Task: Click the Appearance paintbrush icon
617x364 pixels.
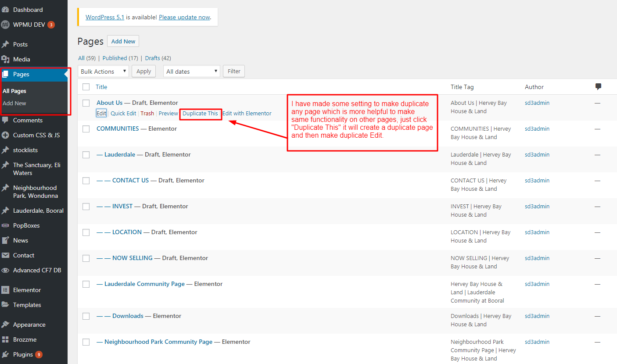Action: [x=5, y=325]
